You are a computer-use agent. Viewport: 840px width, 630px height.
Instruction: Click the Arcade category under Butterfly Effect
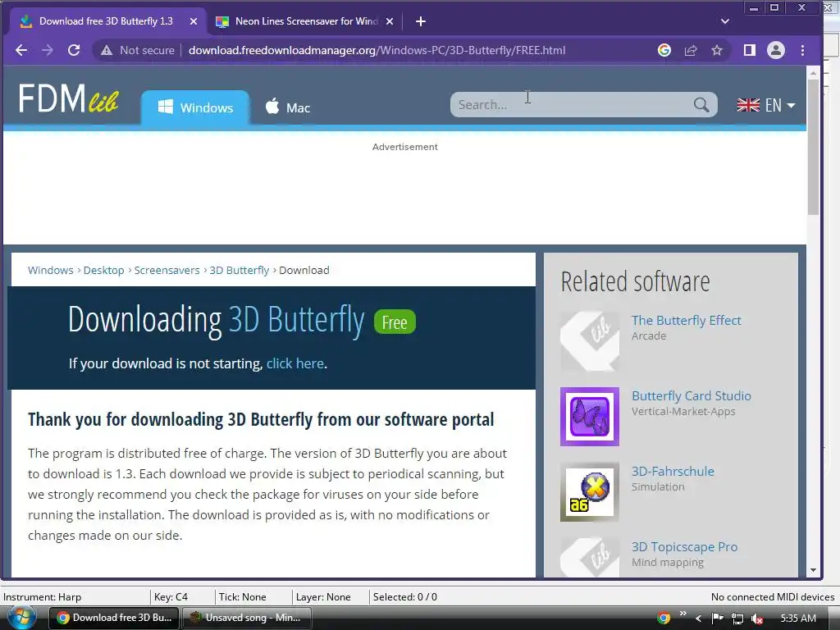click(x=649, y=336)
